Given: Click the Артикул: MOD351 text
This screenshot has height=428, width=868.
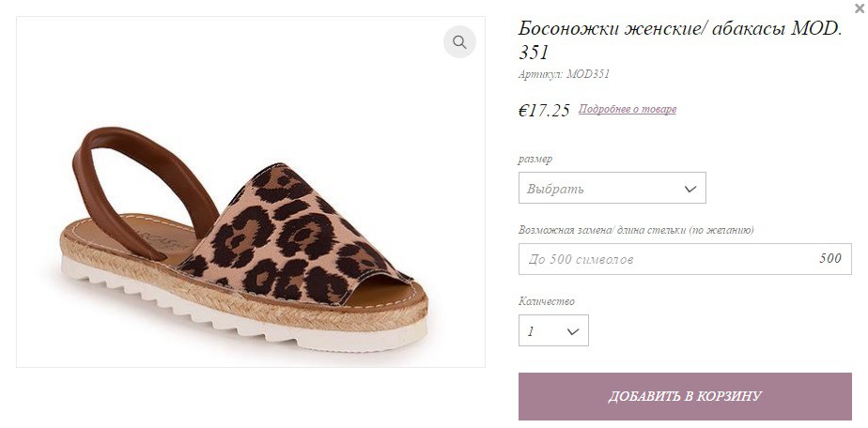Looking at the screenshot, I should (x=564, y=74).
